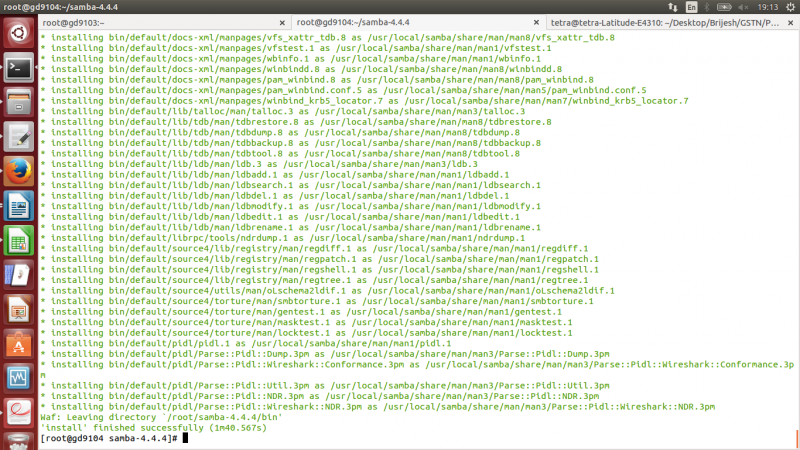Screen dimensions: 800x450
Task: Launch the text editor from the dock
Action: 19,137
